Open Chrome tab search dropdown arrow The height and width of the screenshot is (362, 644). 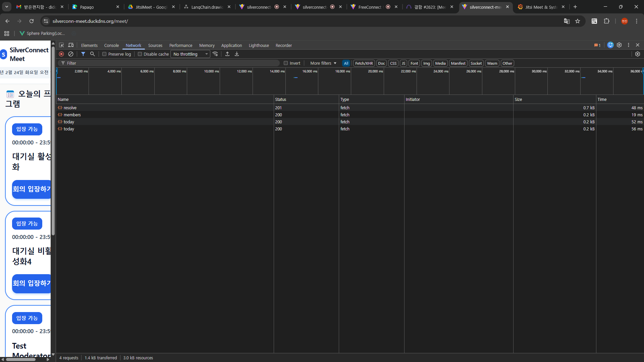[7, 7]
